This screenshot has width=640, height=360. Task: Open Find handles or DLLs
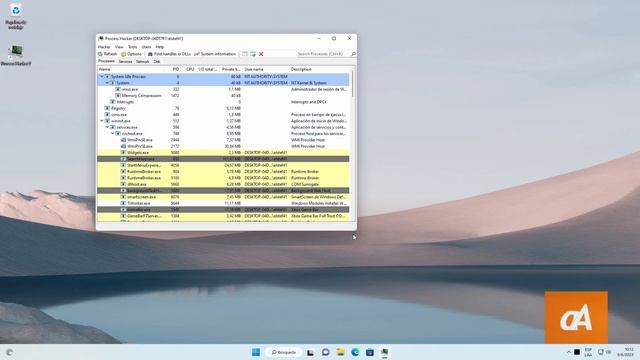pos(169,54)
